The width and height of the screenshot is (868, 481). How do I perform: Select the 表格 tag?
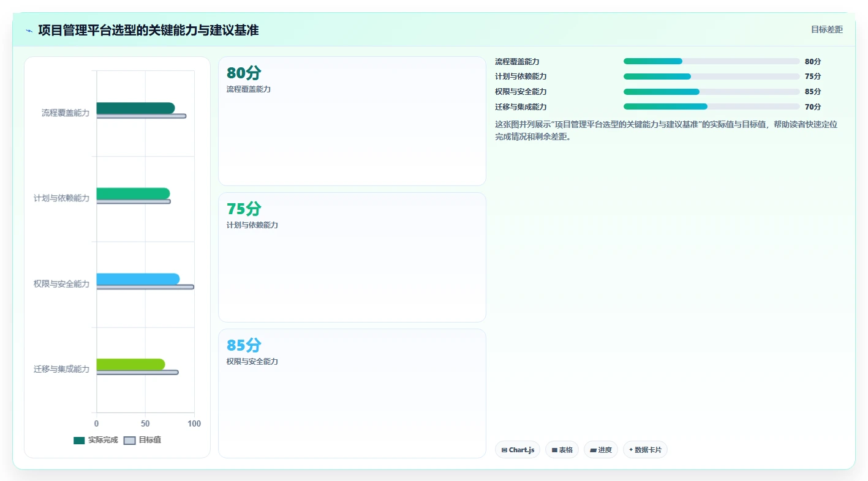pos(562,450)
